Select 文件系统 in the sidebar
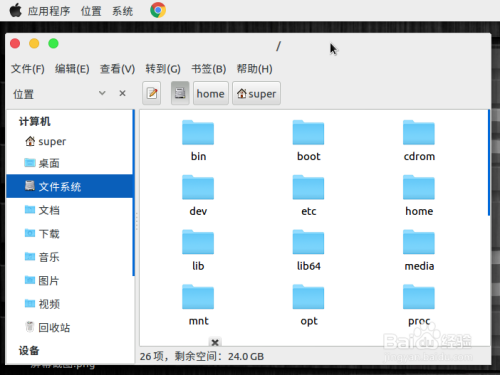This screenshot has height=375, width=500. point(69,186)
